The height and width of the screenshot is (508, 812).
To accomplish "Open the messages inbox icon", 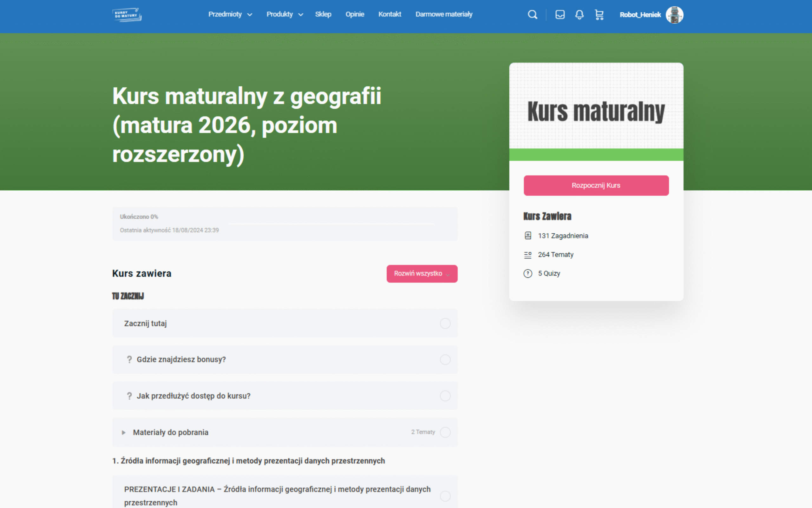I will coord(560,15).
